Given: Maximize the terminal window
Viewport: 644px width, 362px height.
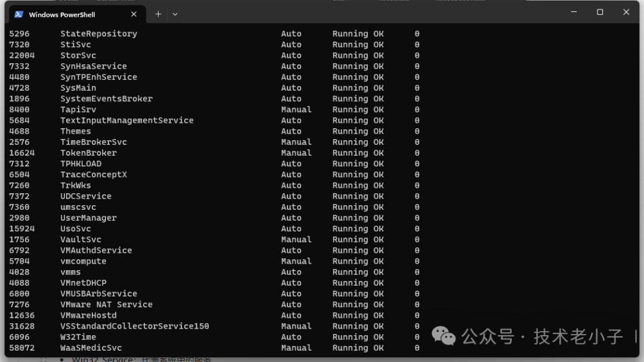Looking at the screenshot, I should tap(600, 12).
